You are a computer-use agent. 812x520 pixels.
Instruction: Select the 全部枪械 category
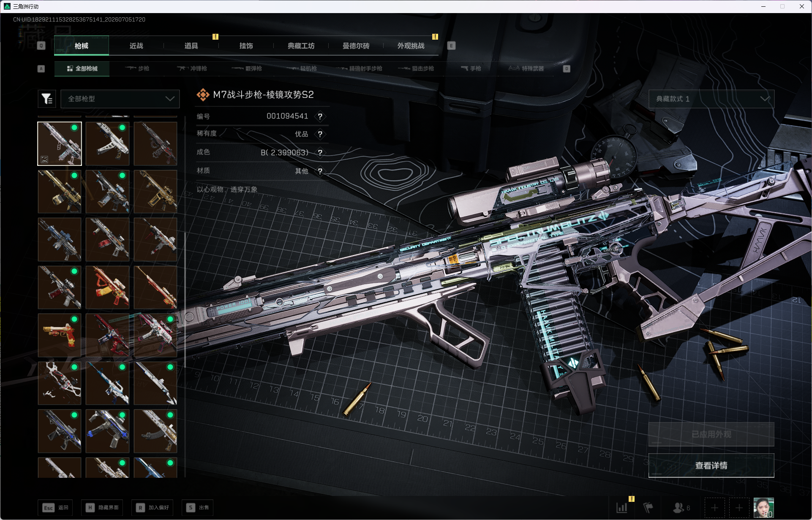(82, 68)
